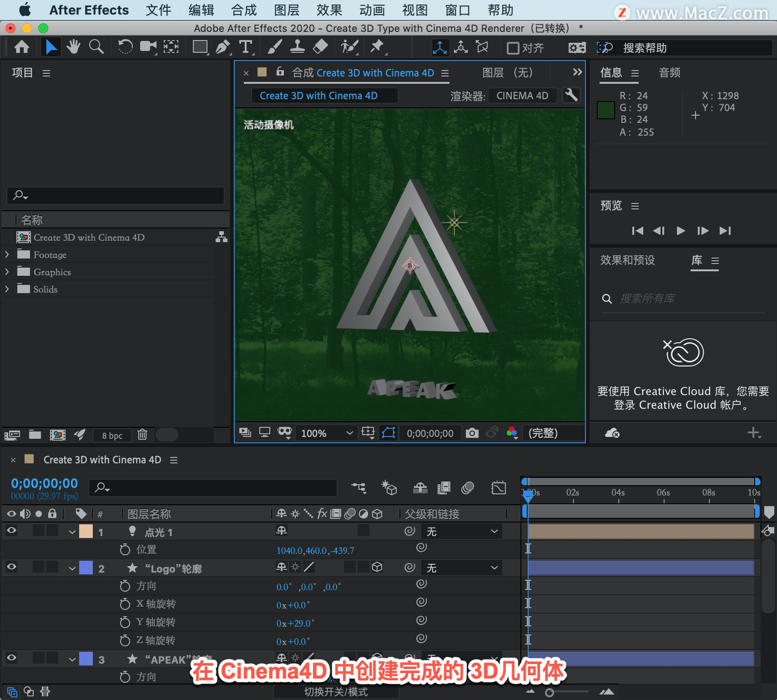The width and height of the screenshot is (777, 700).
Task: Select the Unified Camera tool
Action: pyautogui.click(x=148, y=47)
